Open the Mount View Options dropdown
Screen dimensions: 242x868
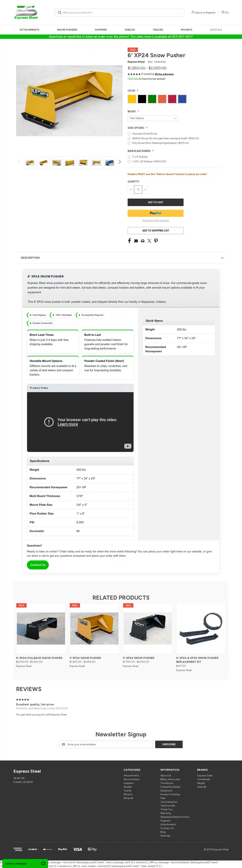153,118
